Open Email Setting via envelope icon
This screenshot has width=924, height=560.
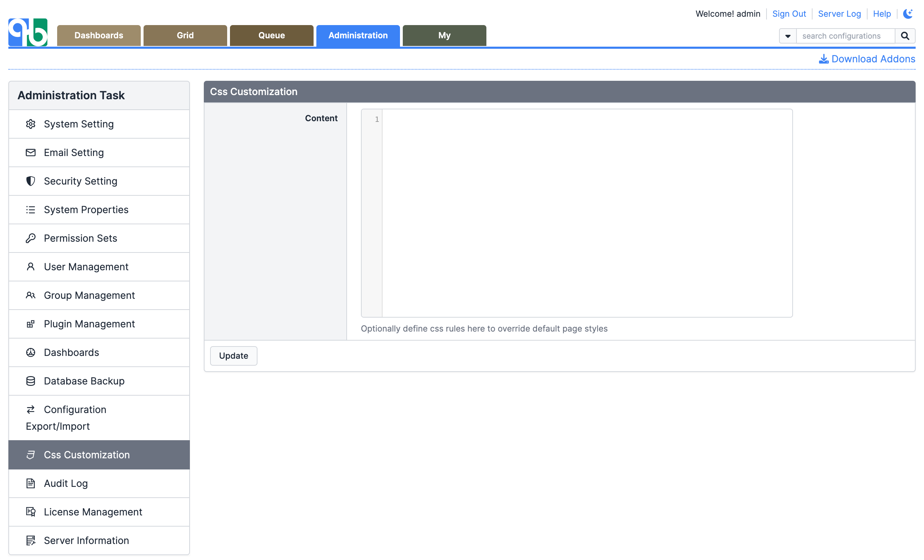coord(30,153)
